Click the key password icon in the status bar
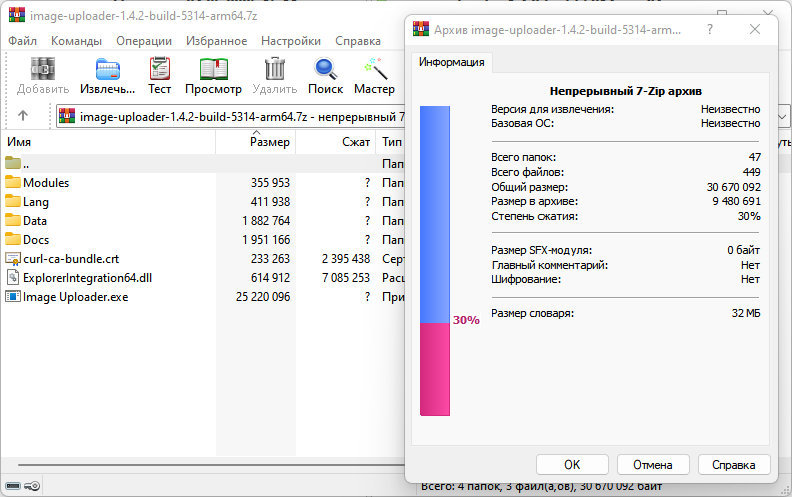This screenshot has height=497, width=792. pos(32,486)
